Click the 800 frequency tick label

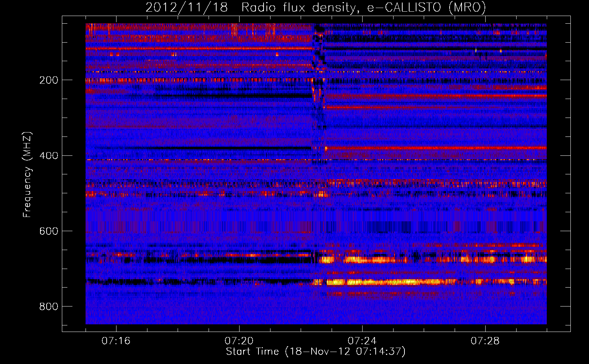[x=49, y=307]
